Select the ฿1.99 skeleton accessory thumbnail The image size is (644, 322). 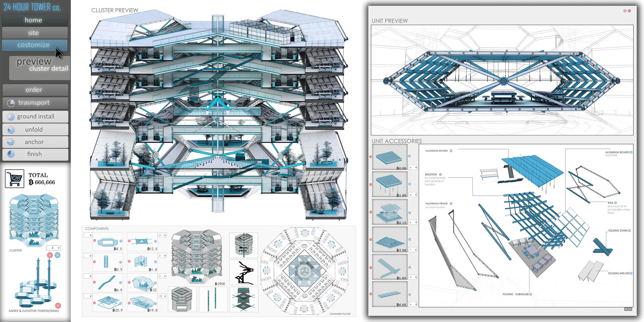tap(390, 184)
